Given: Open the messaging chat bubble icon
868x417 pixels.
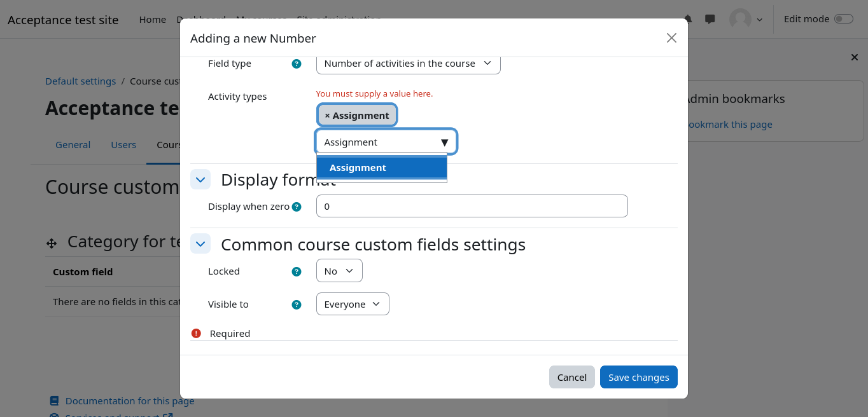Looking at the screenshot, I should pos(710,19).
